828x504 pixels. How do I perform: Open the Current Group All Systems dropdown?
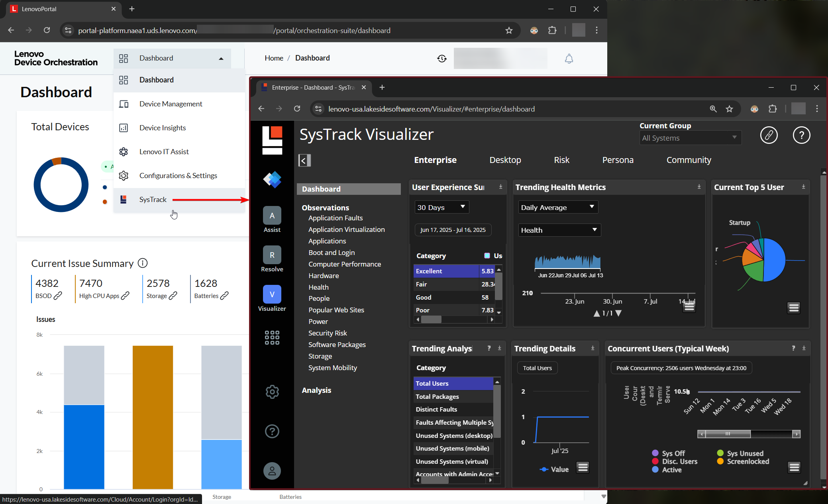[x=690, y=138]
